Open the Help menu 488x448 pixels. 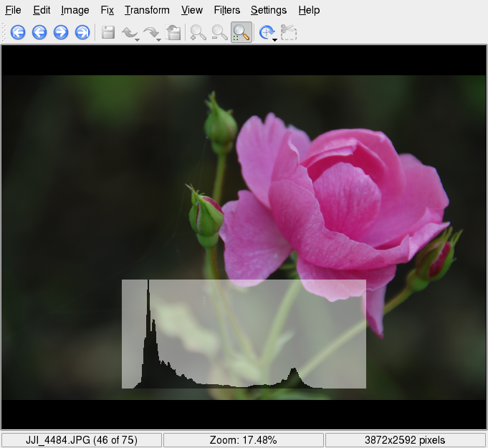coord(309,10)
